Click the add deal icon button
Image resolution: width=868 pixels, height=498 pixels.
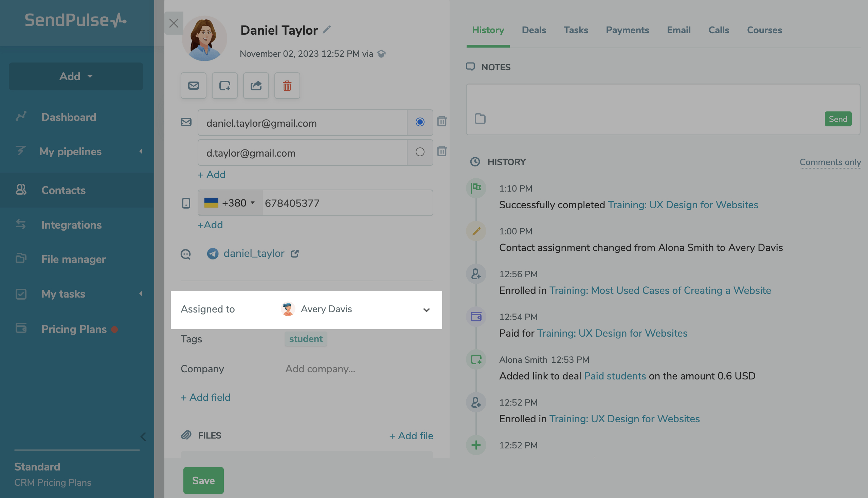pos(224,86)
